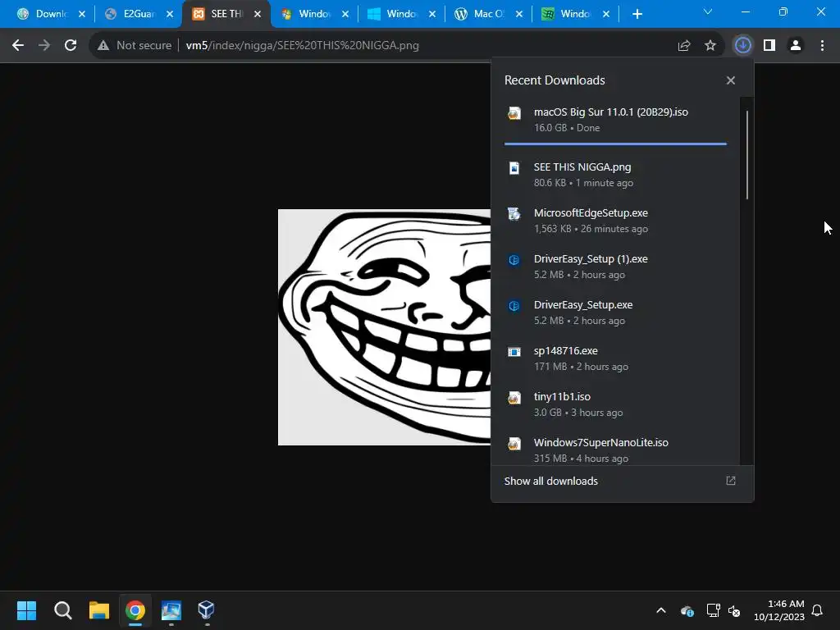
Task: Close the Downlc tab
Action: coord(82,15)
